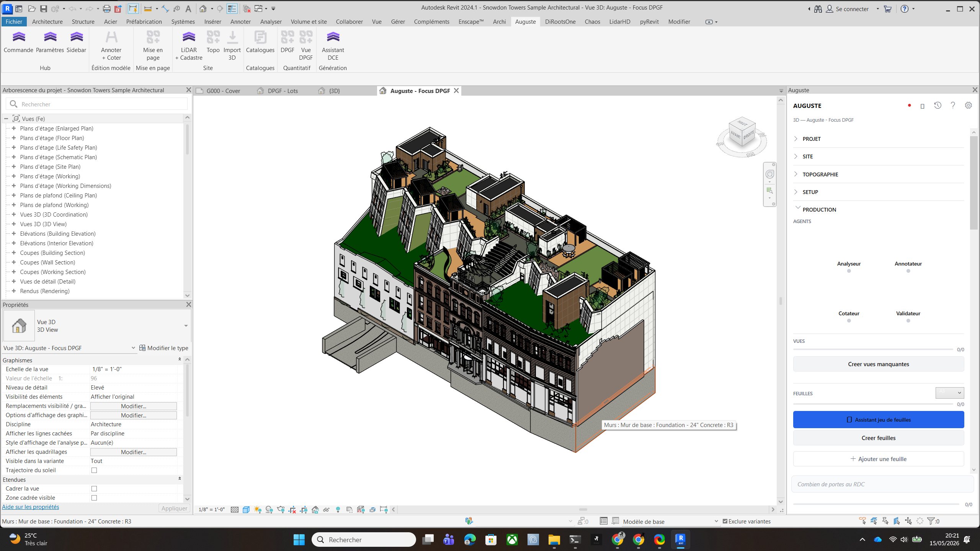980x551 pixels.
Task: Switch to the G000 - Cover view tab
Action: pyautogui.click(x=223, y=91)
